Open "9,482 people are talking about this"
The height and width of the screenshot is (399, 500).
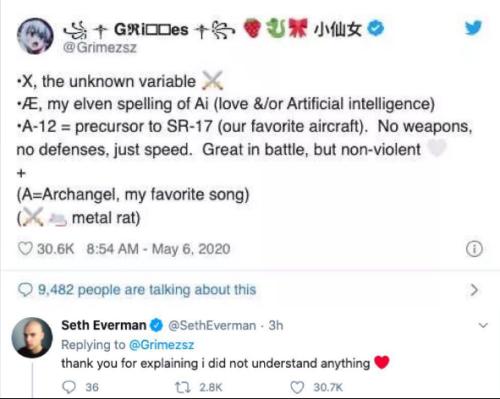pyautogui.click(x=147, y=290)
